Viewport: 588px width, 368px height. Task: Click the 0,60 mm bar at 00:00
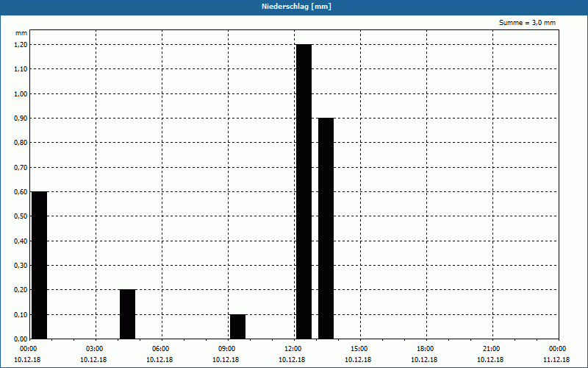click(x=40, y=265)
